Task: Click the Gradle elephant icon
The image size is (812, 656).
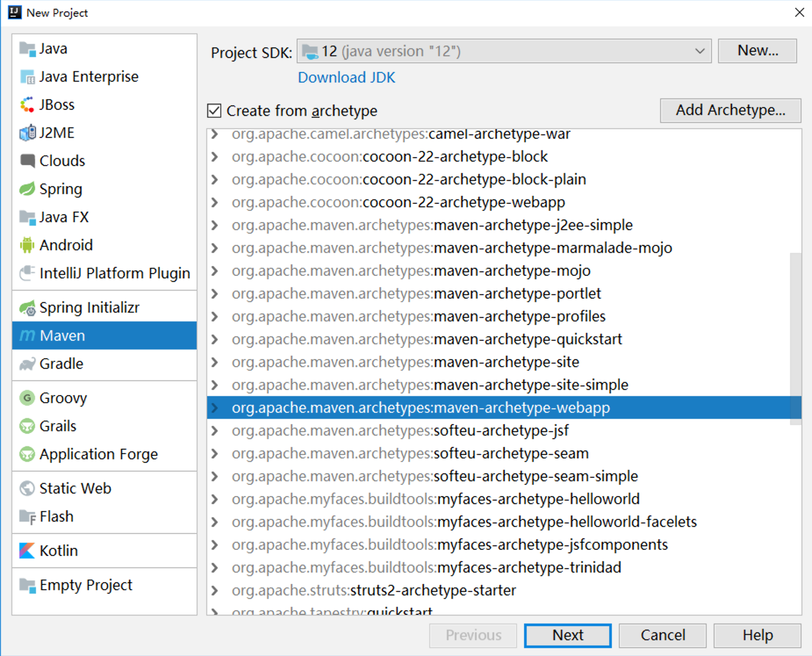Action: point(27,364)
